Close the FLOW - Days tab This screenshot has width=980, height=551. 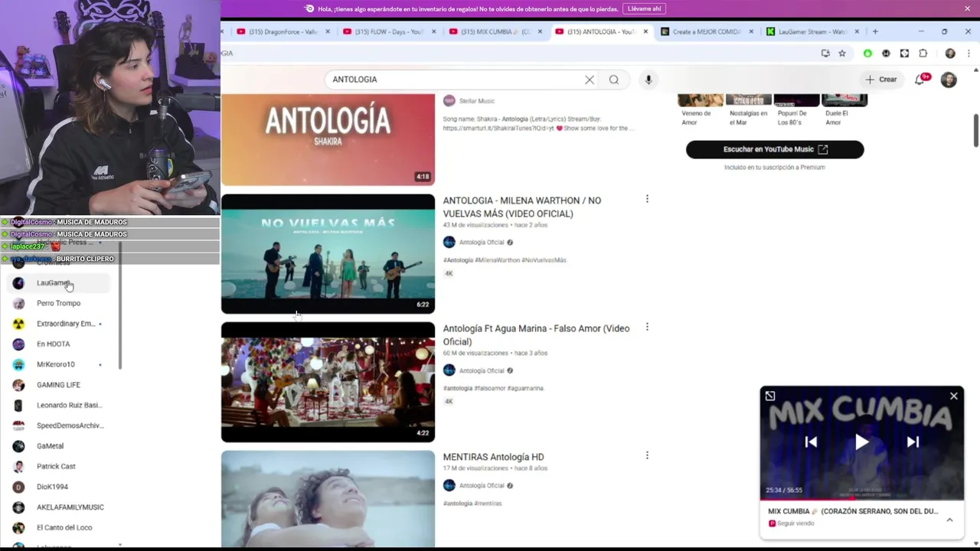pos(434,31)
